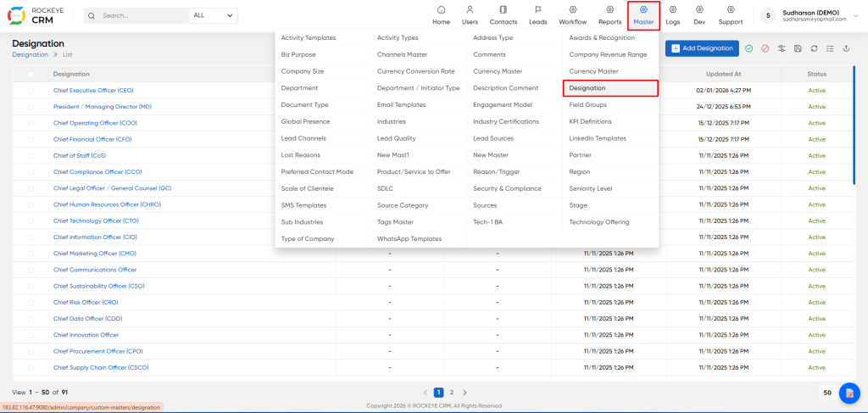Screen dimensions: 868x413
Task: Select Seniority Level menu entry
Action: click(x=591, y=189)
